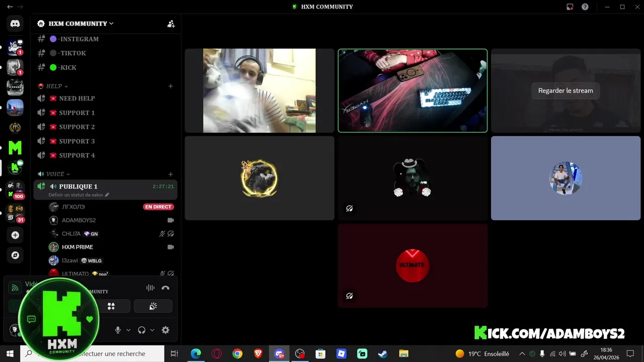Open the soundboard button in voice panel
The width and height of the screenshot is (644, 362).
pos(153,306)
